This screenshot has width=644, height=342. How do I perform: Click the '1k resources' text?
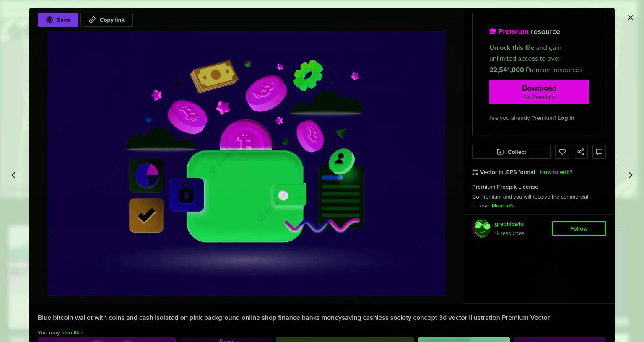(x=509, y=233)
